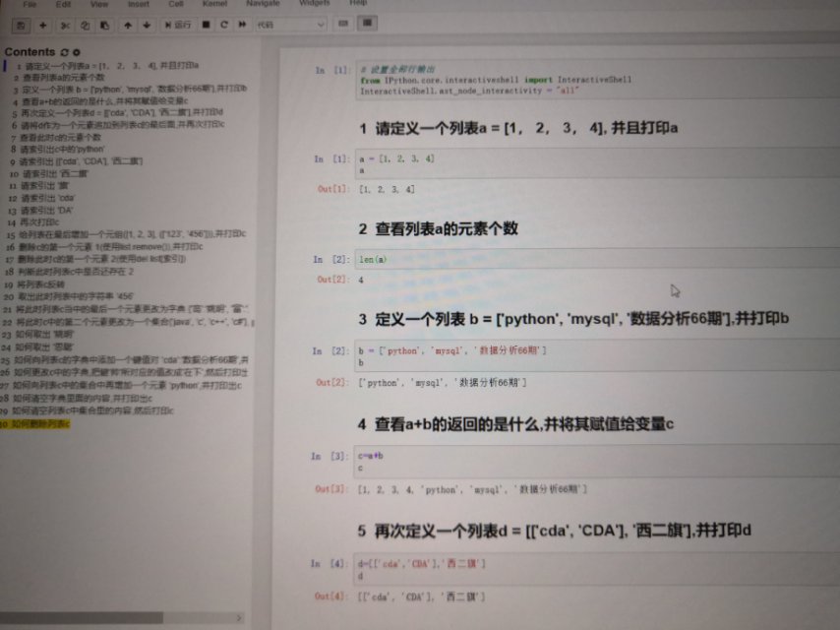The height and width of the screenshot is (630, 840).
Task: Click the c=a+b code cell
Action: [596, 461]
